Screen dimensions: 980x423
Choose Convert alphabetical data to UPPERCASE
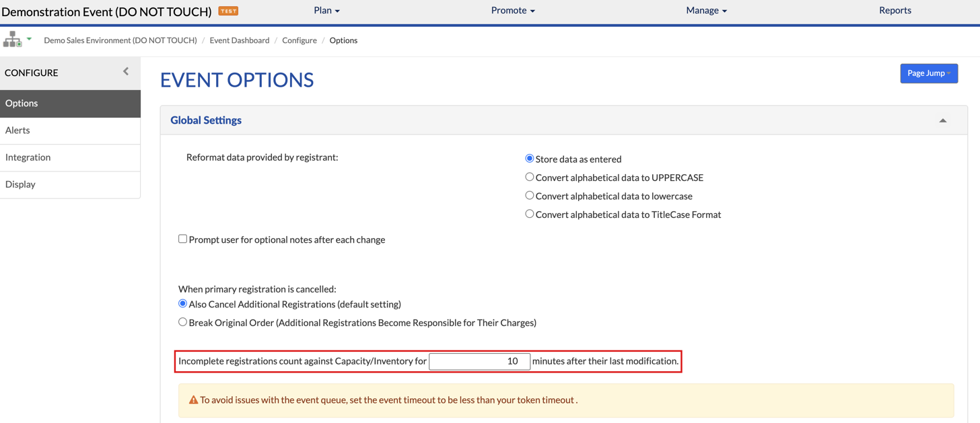click(529, 177)
